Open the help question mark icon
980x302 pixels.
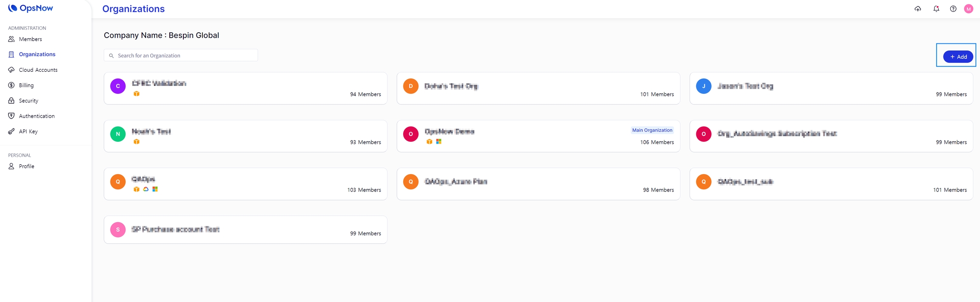[953, 8]
